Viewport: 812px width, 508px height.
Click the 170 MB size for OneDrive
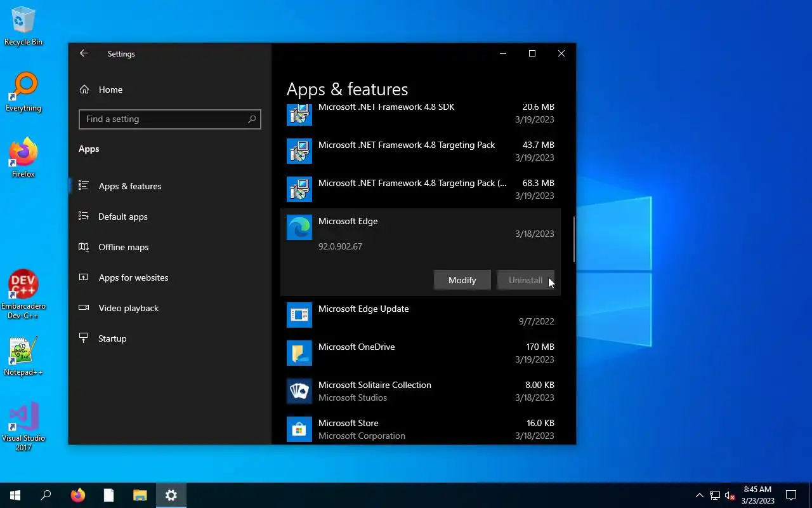pos(540,347)
